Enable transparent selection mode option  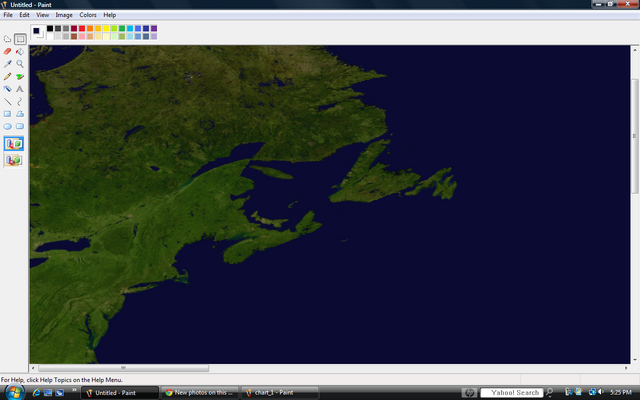[14, 160]
